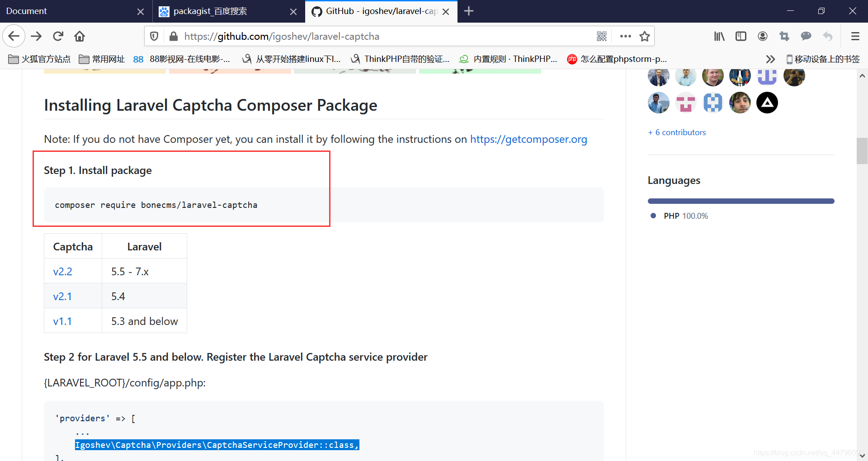The image size is (868, 461).
Task: Open the v1.1 captcha version link
Action: point(62,321)
